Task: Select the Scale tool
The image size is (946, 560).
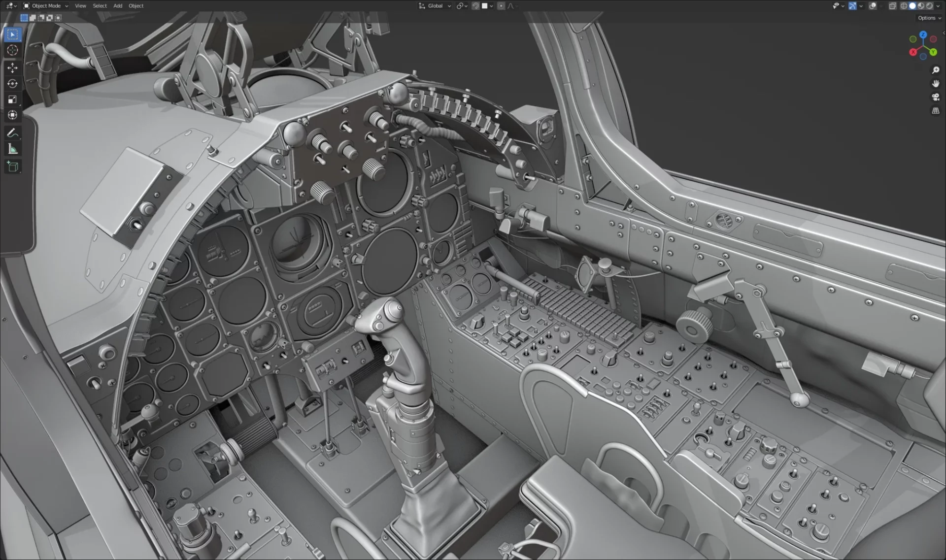Action: 12,99
